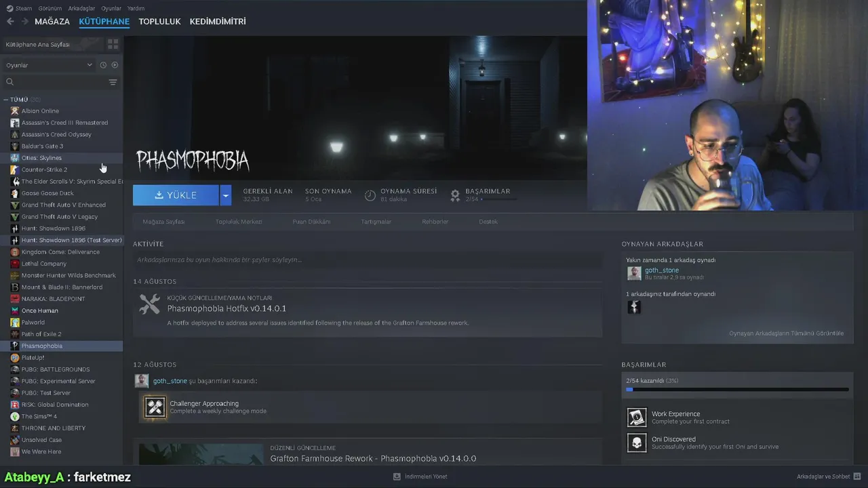This screenshot has width=868, height=488.
Task: Open Phasmophobia Hotfix v0.14.0.1 news
Action: click(226, 308)
